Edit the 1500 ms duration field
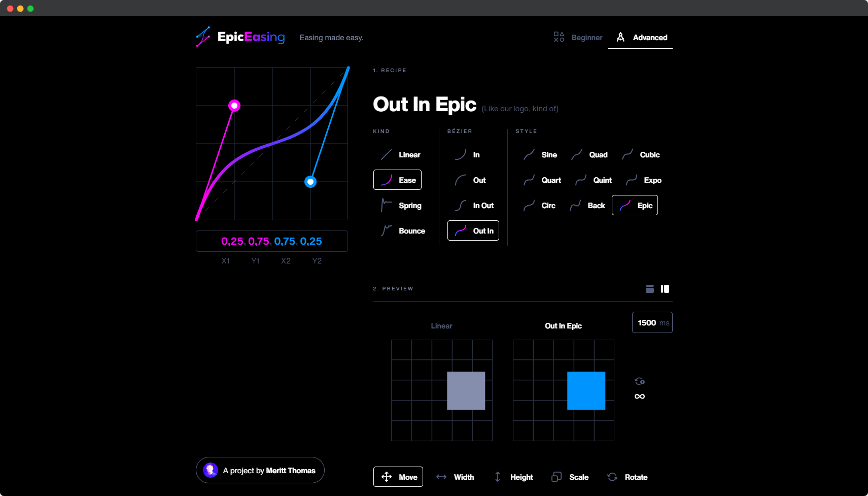Viewport: 868px width, 496px height. pyautogui.click(x=652, y=322)
